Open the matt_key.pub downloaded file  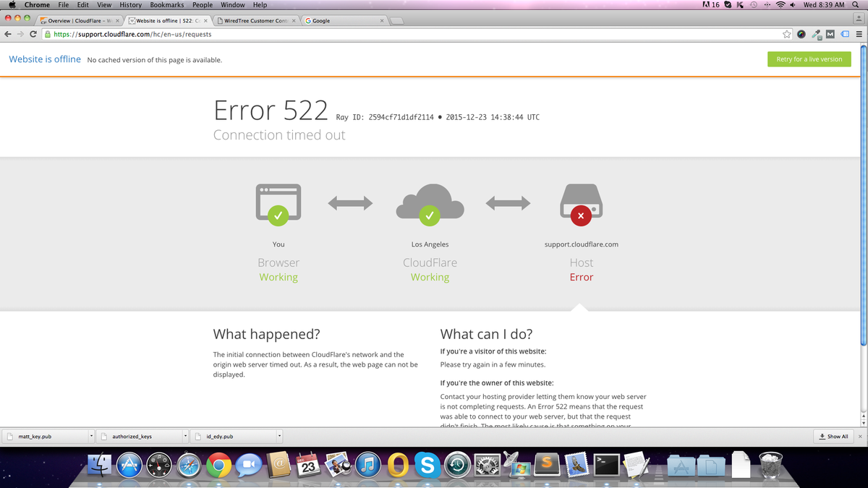pyautogui.click(x=43, y=436)
